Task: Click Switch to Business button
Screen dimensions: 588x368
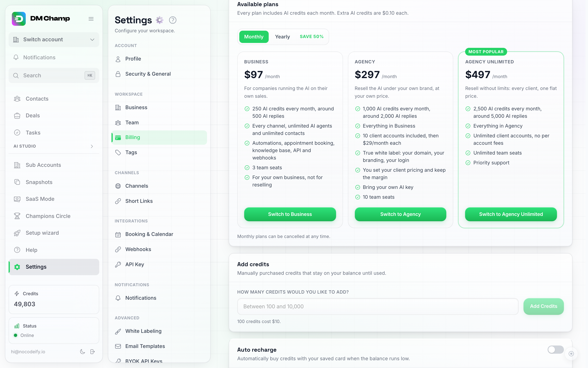Action: coord(290,214)
